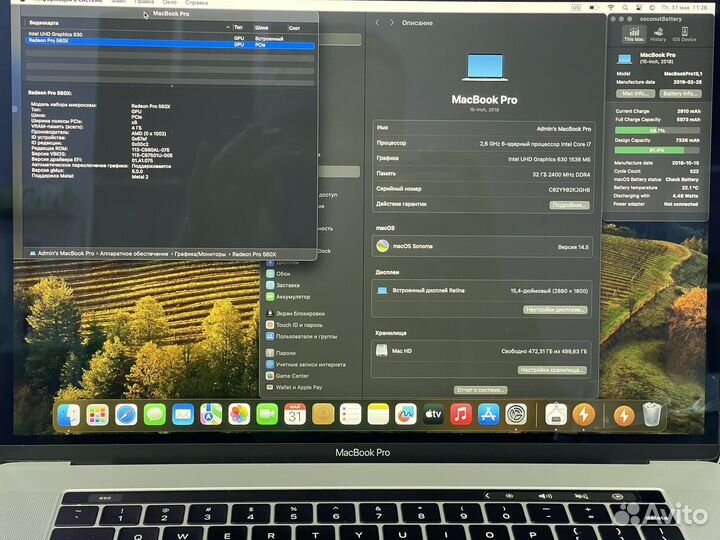
Task: Open the Apple TV app in the Dock
Action: click(433, 415)
